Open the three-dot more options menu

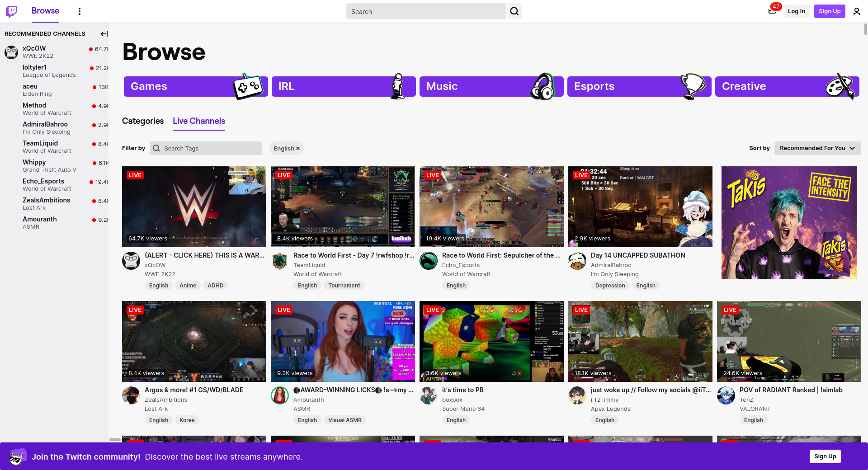[80, 11]
